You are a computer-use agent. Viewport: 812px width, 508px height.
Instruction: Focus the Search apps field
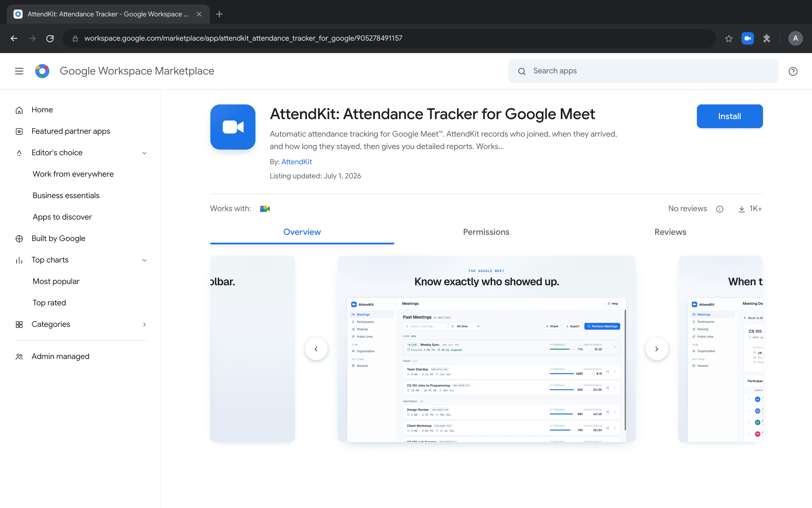coord(643,71)
